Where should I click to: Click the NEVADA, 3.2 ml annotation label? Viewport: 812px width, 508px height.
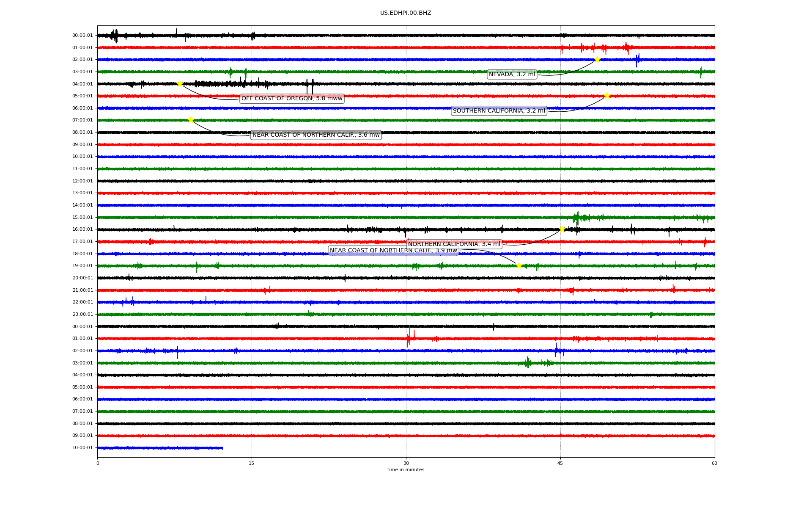(512, 75)
